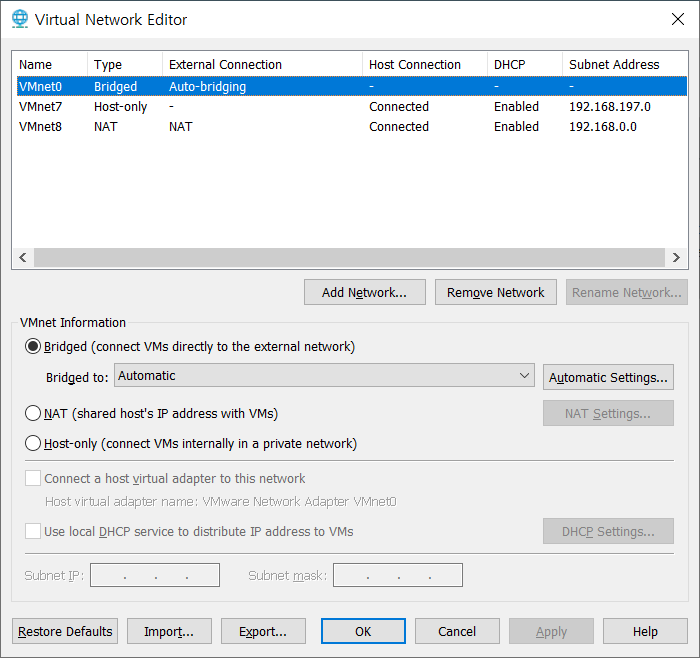
Task: Open Help for the network editor
Action: (x=645, y=631)
